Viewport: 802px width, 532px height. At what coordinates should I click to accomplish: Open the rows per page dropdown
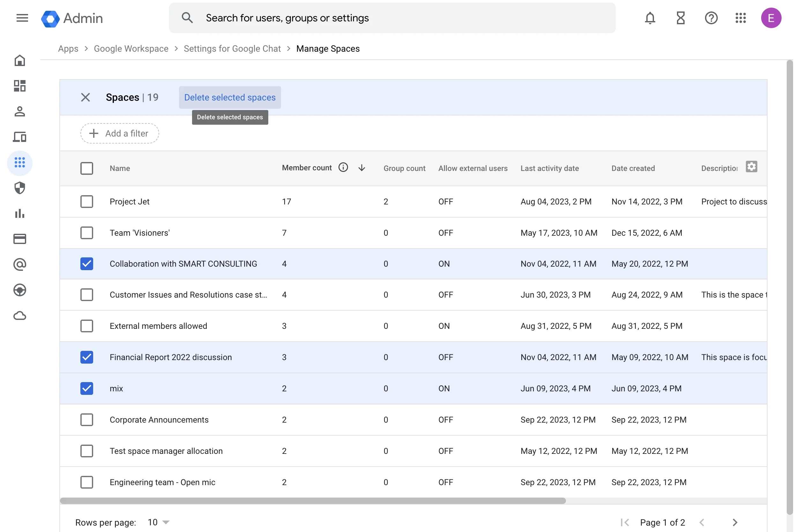coord(157,522)
